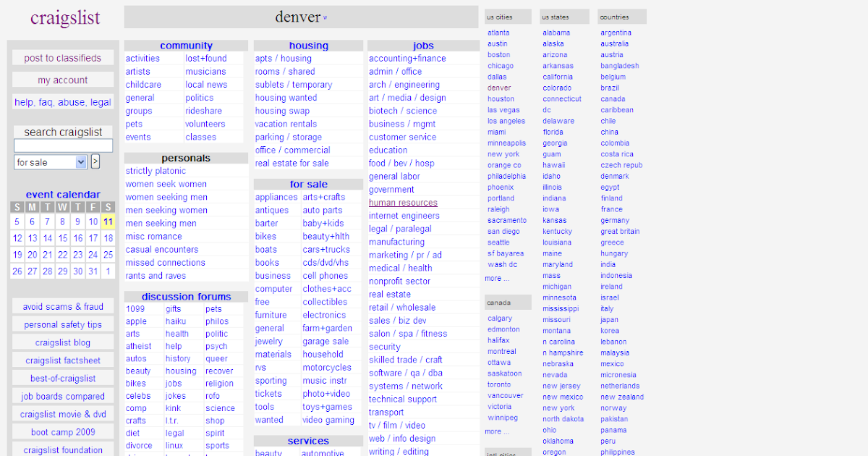The width and height of the screenshot is (868, 456).
Task: Click the search craigslist text field
Action: coord(62,145)
